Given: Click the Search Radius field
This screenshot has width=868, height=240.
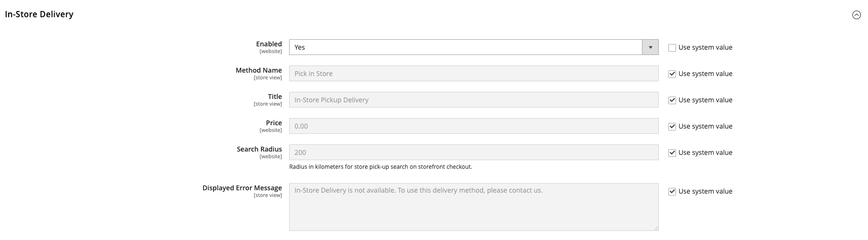Looking at the screenshot, I should (x=473, y=153).
